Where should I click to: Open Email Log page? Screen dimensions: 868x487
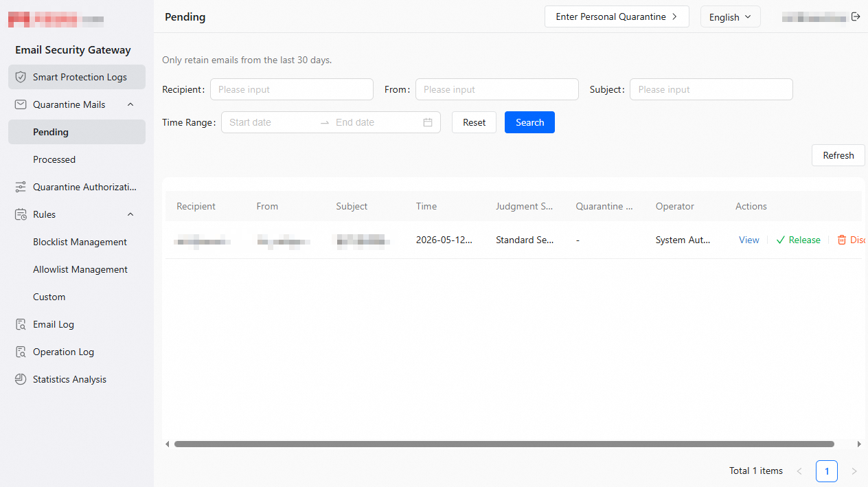click(x=77, y=324)
